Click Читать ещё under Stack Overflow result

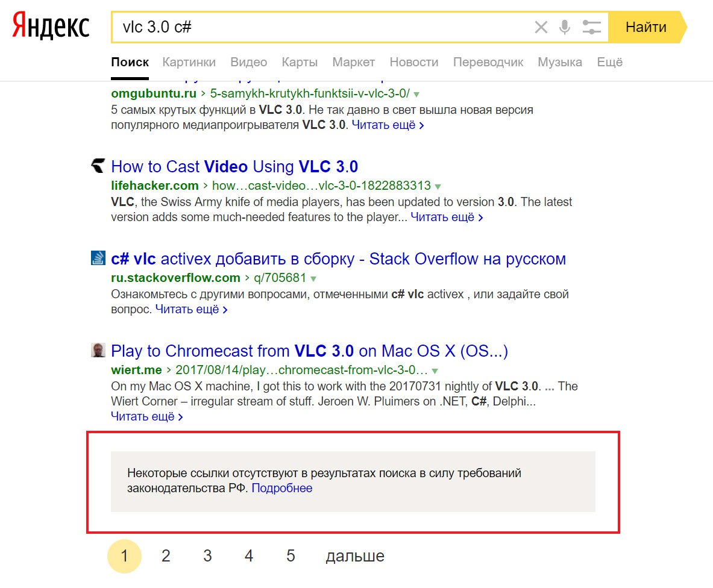tap(192, 310)
